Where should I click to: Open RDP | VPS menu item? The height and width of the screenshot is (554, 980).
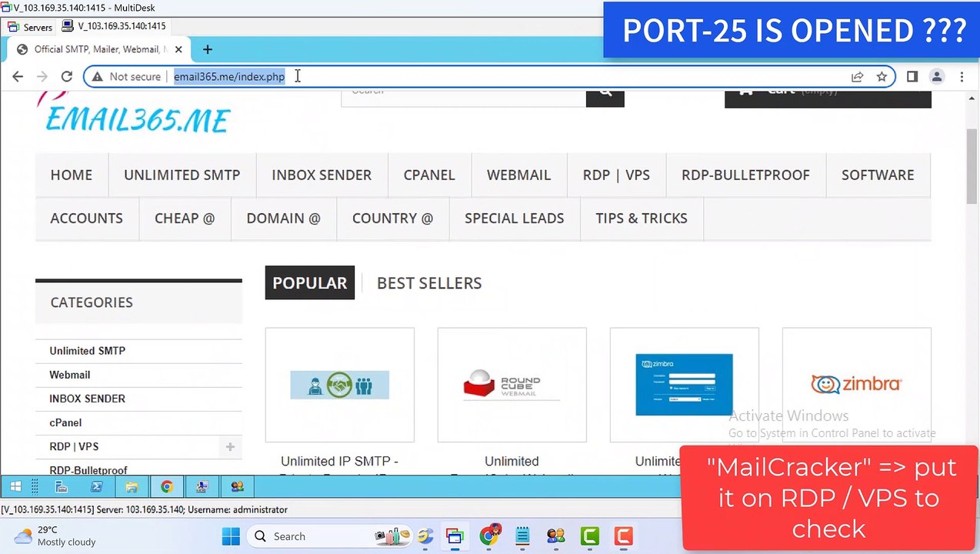click(616, 175)
